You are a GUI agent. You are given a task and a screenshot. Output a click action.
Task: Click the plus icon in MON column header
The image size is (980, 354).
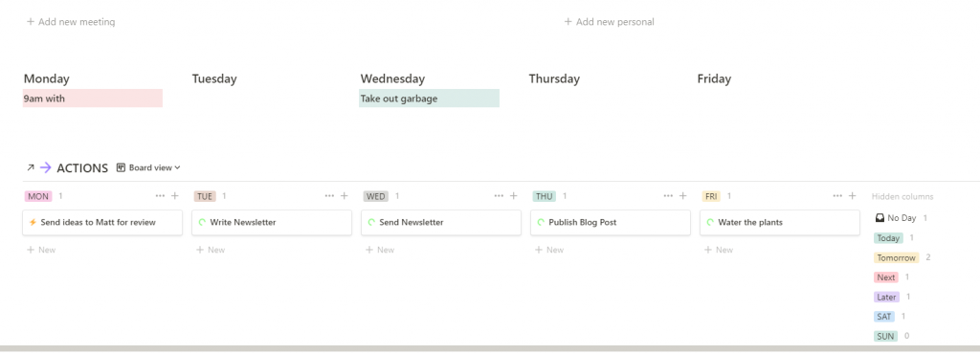point(175,196)
